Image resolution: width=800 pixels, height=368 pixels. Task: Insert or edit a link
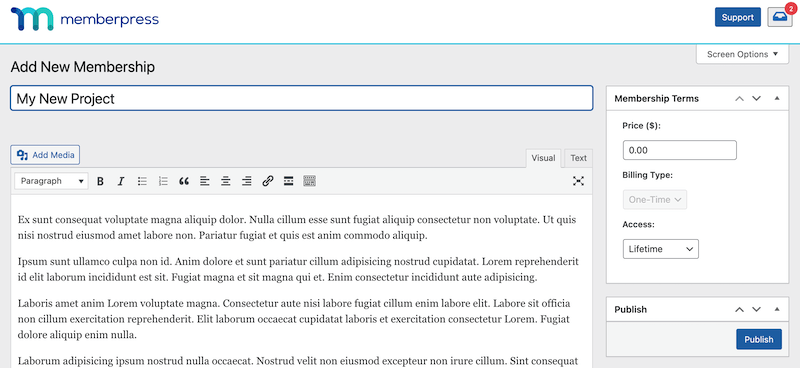tap(268, 181)
